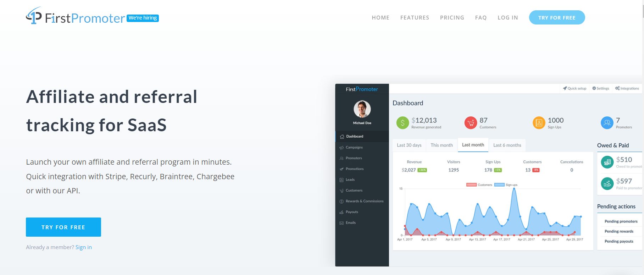Click the green dollar Revenue generated icon

coord(402,123)
